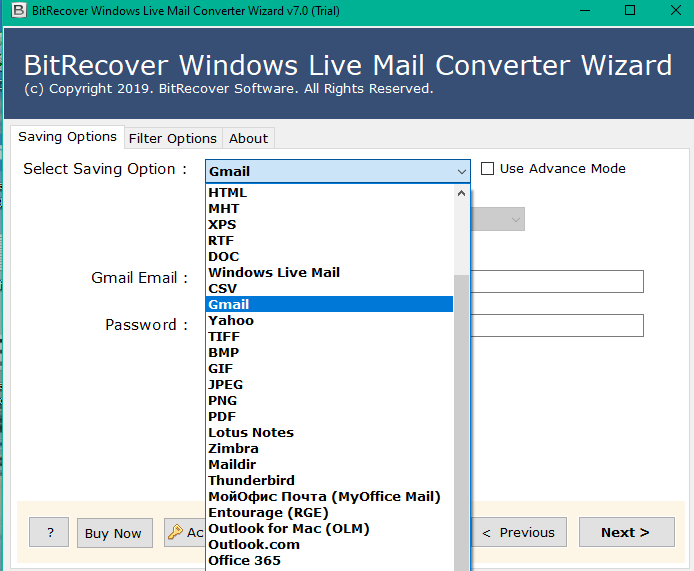Collapse the Select Saving Option dropdown
The width and height of the screenshot is (694, 571).
pyautogui.click(x=460, y=171)
